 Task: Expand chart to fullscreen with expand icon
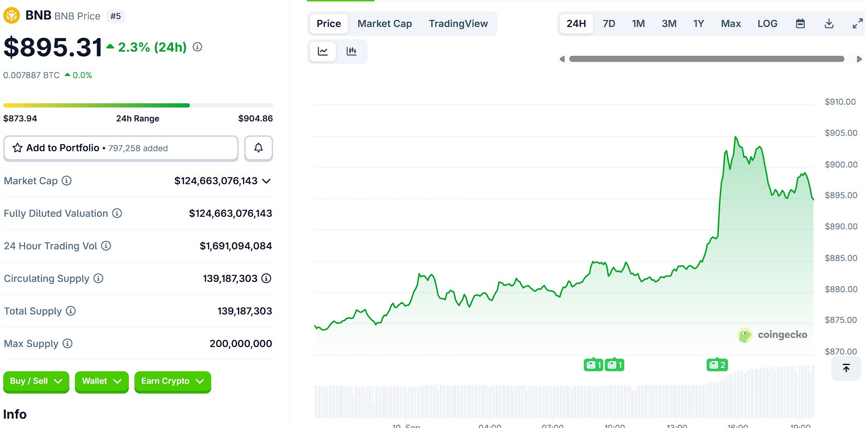click(857, 23)
